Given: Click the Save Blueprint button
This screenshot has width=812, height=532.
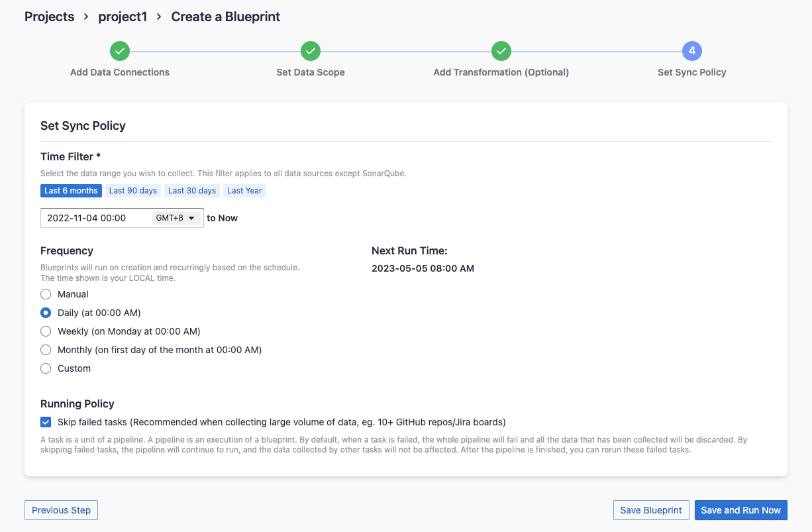Looking at the screenshot, I should pos(651,510).
